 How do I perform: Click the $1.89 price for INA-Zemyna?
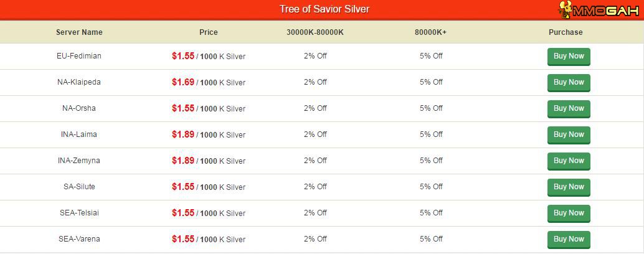tap(182, 161)
